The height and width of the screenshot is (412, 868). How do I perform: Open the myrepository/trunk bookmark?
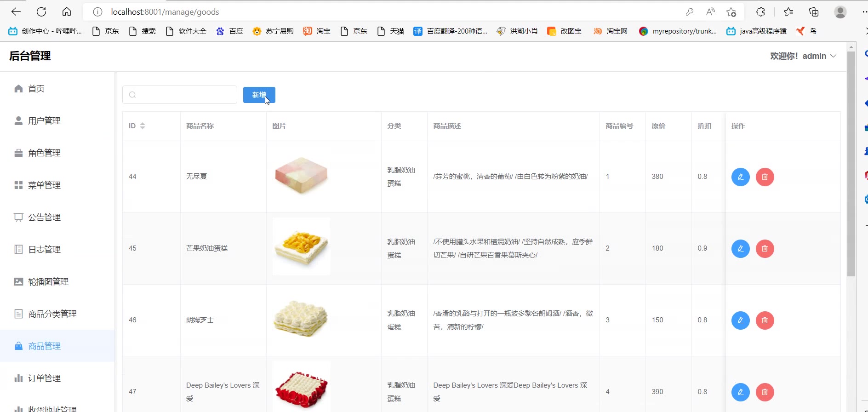click(x=678, y=31)
